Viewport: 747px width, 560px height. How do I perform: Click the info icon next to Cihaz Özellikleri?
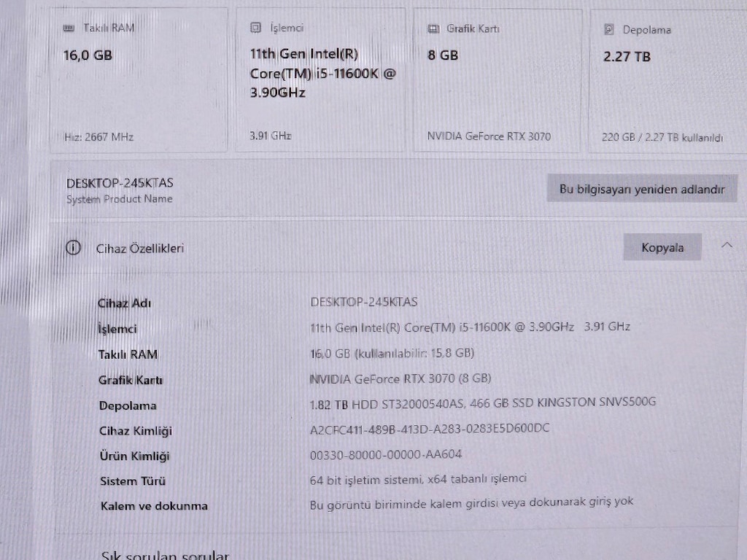[x=73, y=248]
